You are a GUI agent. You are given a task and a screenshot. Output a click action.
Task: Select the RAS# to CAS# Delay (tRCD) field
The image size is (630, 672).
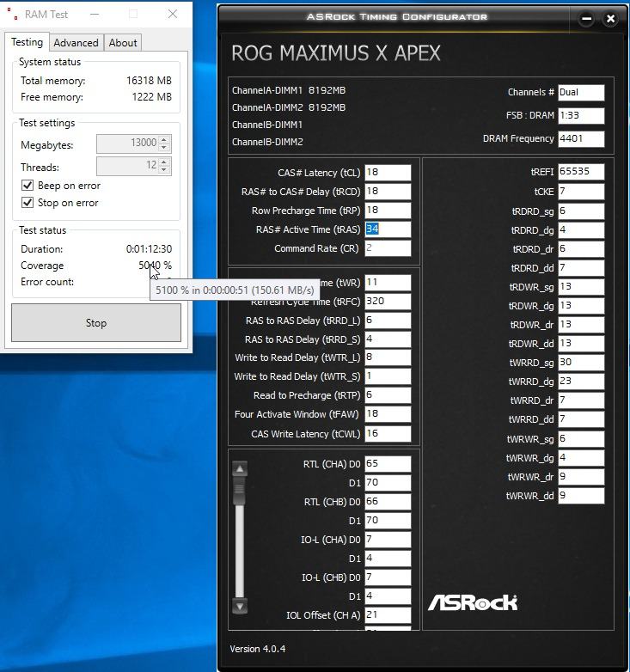click(x=388, y=191)
